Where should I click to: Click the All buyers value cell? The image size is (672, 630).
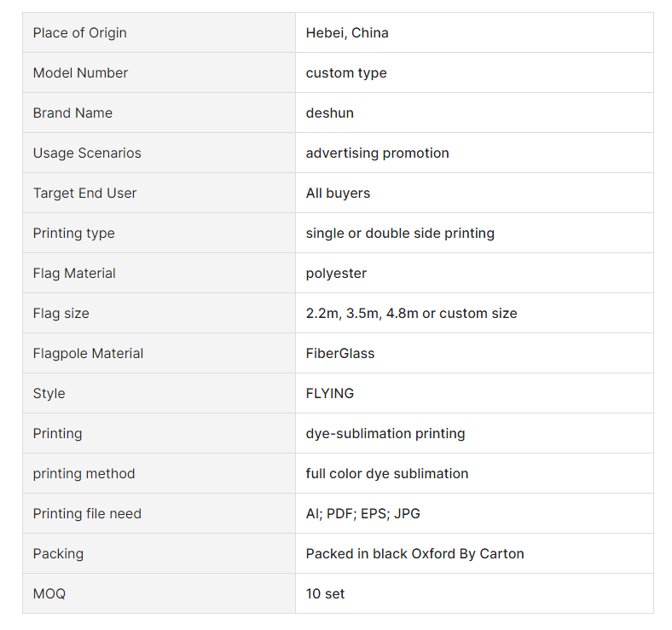(x=474, y=193)
